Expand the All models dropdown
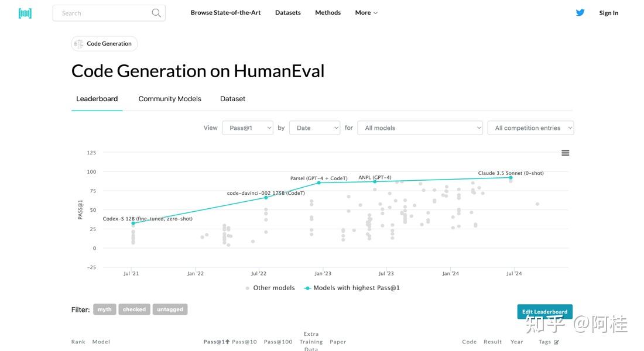 click(420, 128)
